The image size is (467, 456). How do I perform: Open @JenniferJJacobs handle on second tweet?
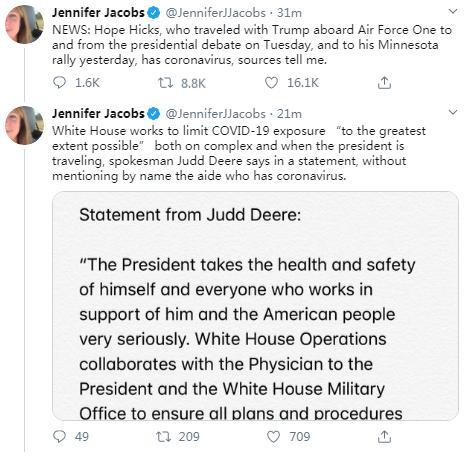[215, 114]
